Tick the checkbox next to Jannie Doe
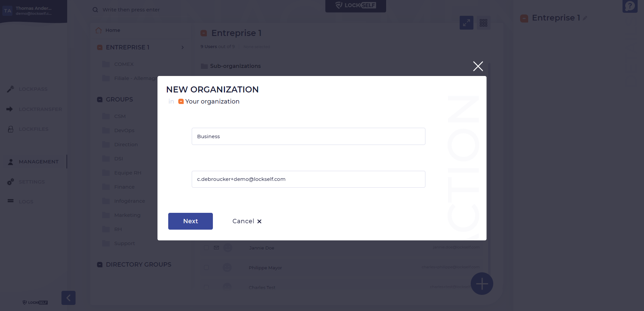The image size is (644, 311). [206, 248]
